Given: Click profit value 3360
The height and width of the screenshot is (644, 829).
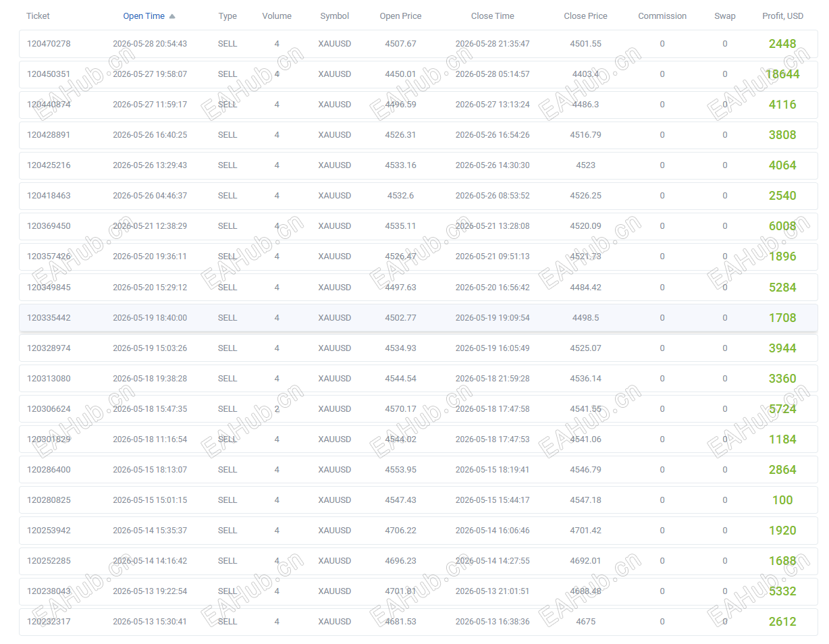Looking at the screenshot, I should [782, 379].
